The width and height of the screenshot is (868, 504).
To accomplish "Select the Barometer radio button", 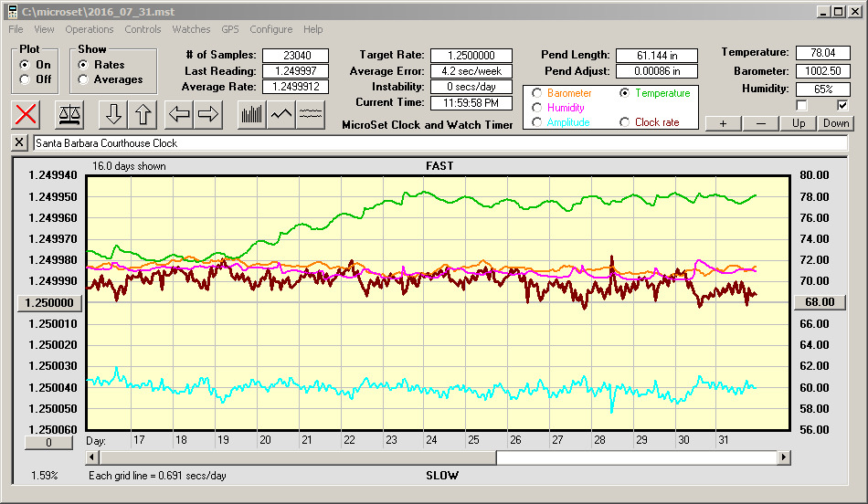I will [536, 93].
